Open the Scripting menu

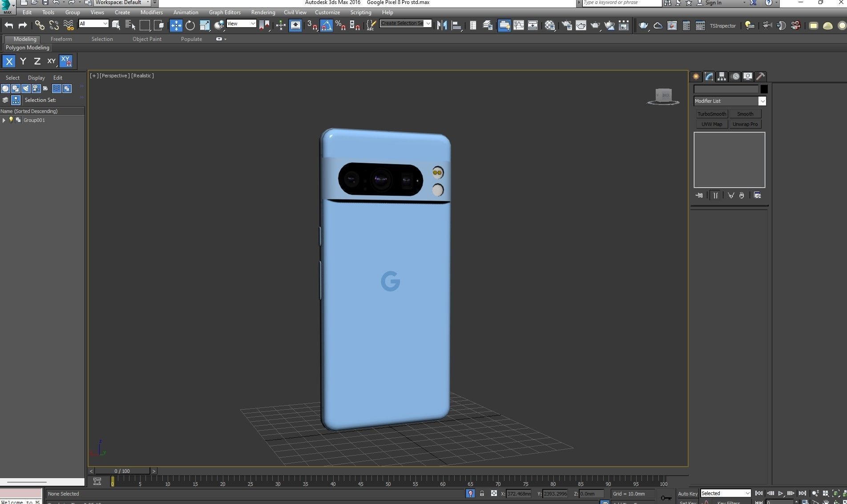coord(360,12)
